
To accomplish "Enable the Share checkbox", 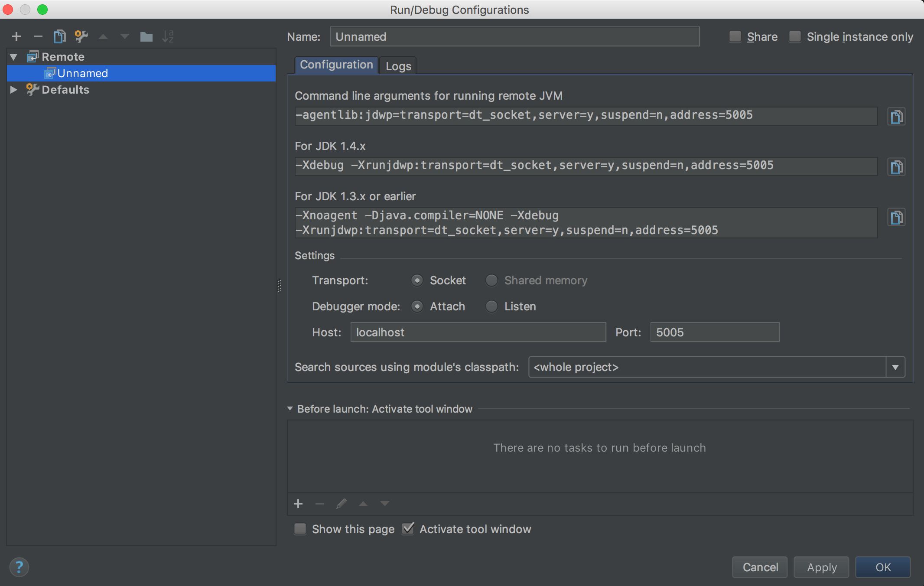I will click(x=735, y=37).
